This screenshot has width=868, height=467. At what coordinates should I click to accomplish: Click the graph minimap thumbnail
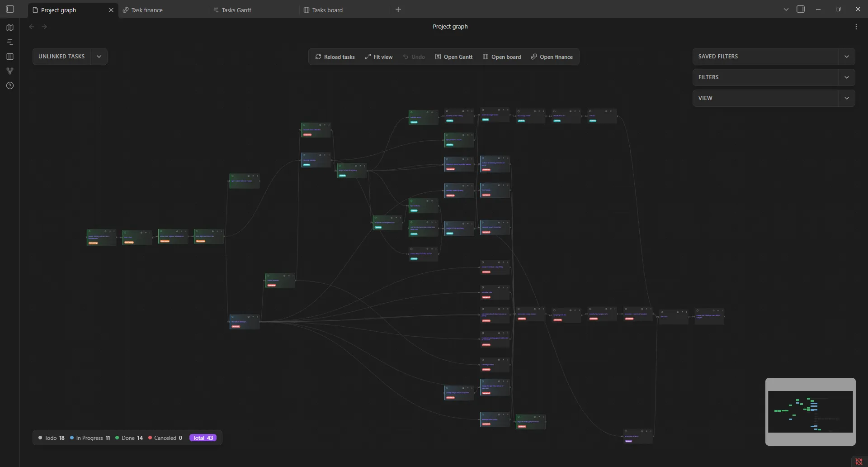tap(811, 412)
